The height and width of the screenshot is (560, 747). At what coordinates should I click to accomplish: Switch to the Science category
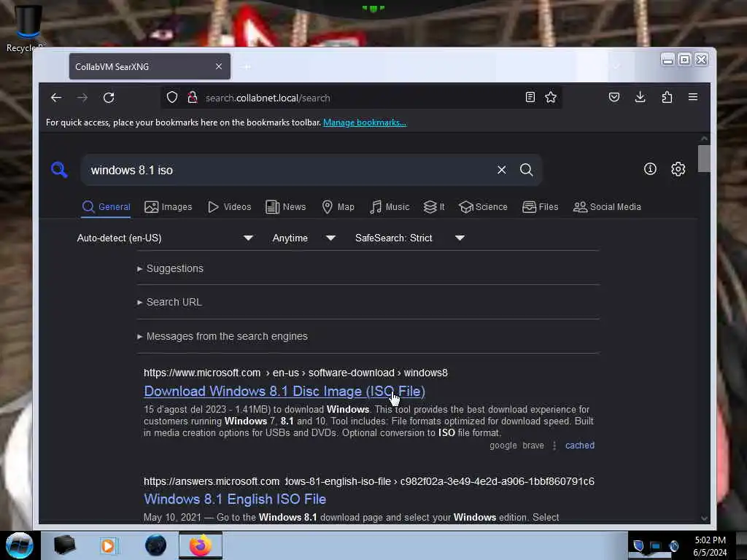click(x=483, y=206)
